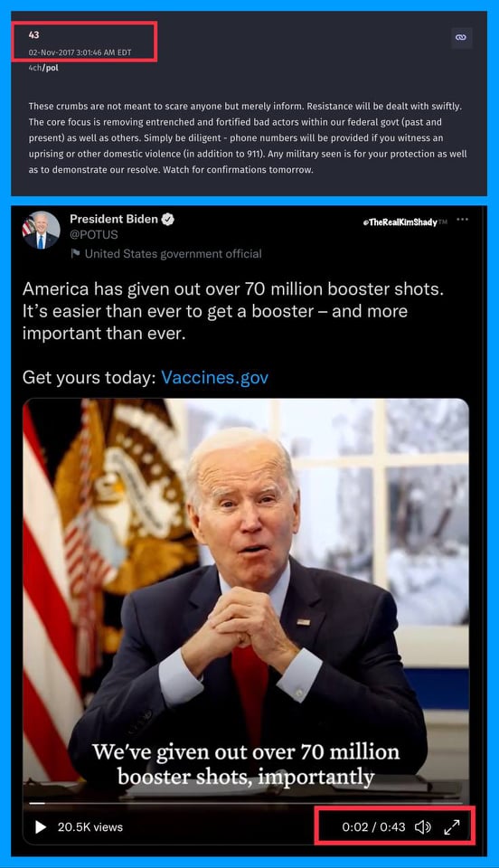Seek along the video progress bar
This screenshot has width=499, height=868.
(x=246, y=803)
